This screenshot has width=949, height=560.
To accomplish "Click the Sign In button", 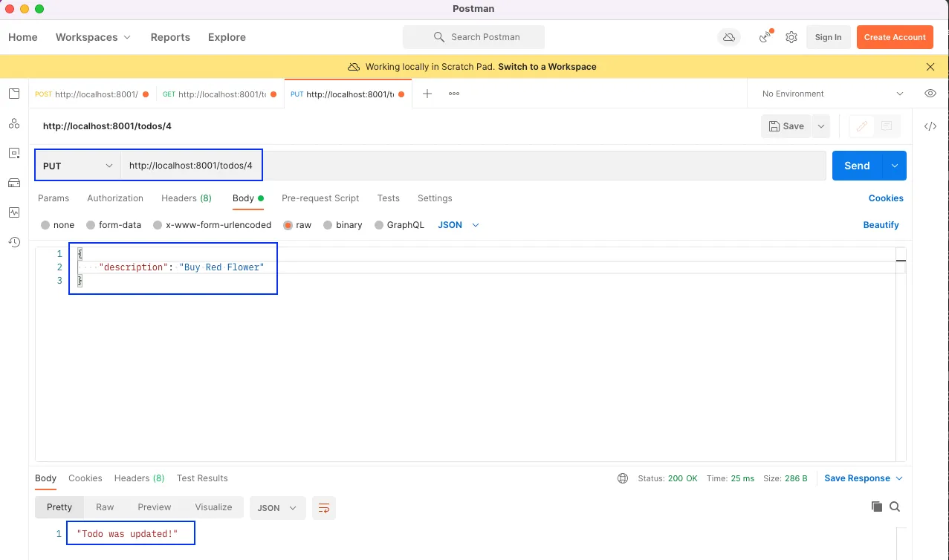I will (828, 37).
